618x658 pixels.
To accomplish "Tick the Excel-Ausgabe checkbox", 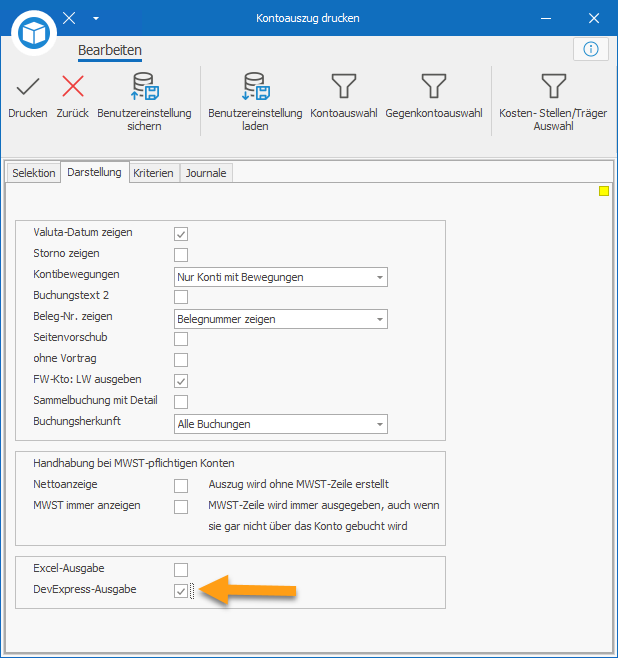I will [x=181, y=570].
